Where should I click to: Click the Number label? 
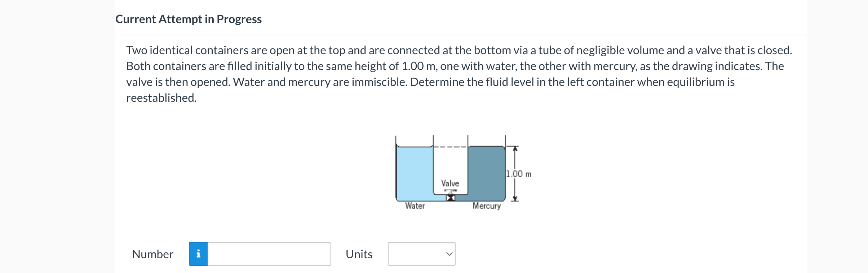[x=152, y=254]
